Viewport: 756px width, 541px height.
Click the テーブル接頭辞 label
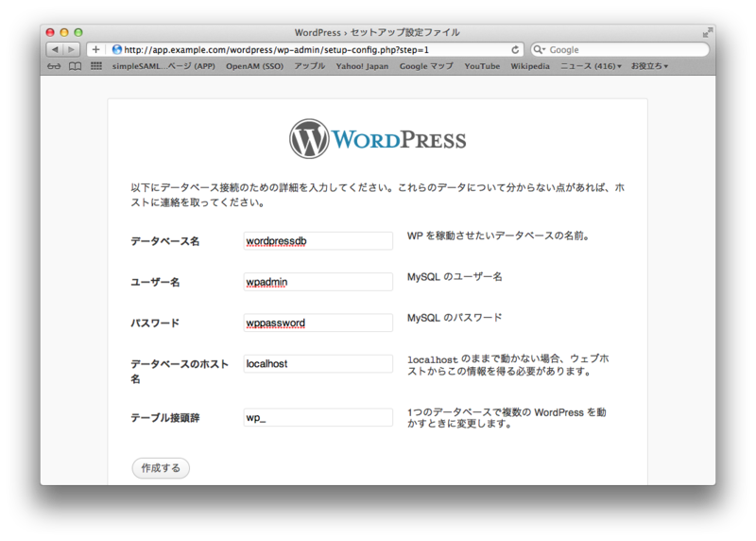click(164, 418)
